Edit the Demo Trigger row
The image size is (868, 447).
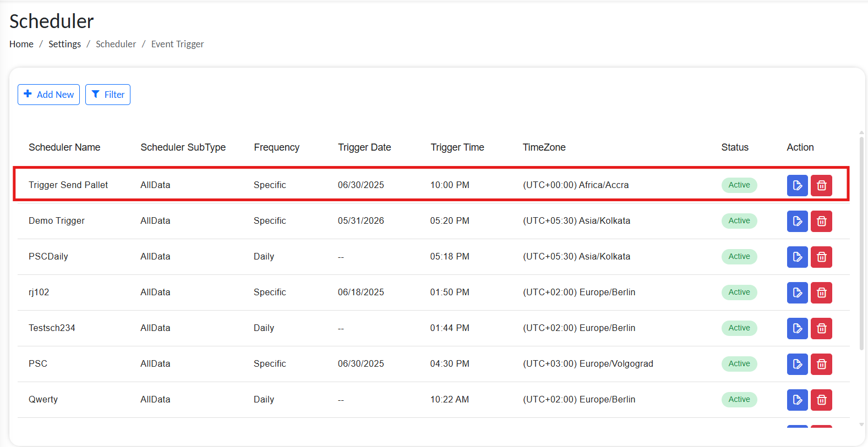797,221
